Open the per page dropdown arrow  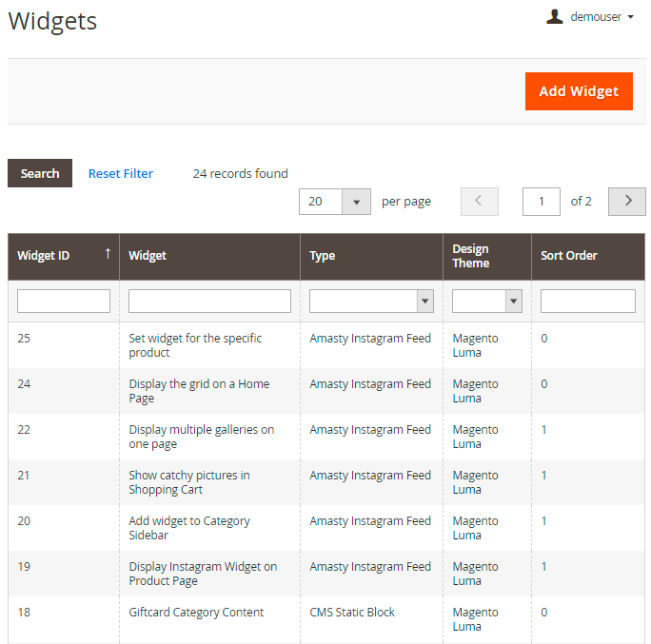pyautogui.click(x=356, y=201)
